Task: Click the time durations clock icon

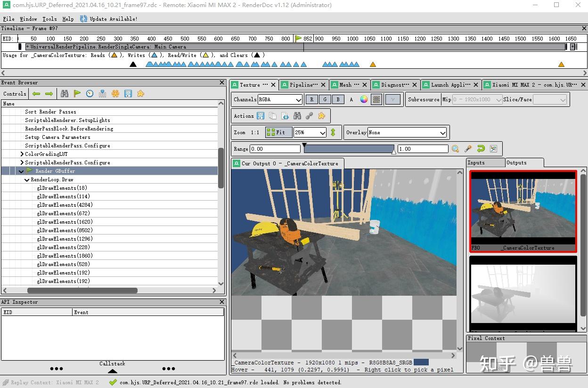Action: (x=90, y=94)
